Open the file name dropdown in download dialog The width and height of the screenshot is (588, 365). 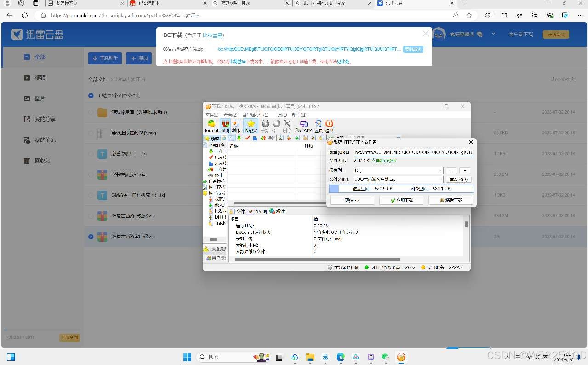click(x=440, y=180)
